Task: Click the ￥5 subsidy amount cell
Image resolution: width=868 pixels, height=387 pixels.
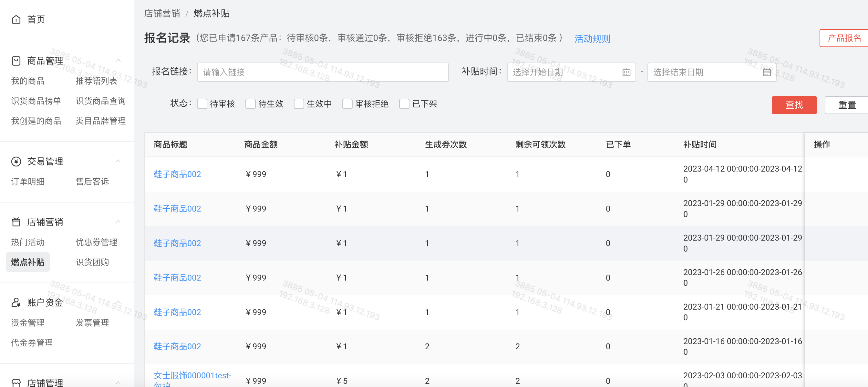Action: (x=341, y=381)
